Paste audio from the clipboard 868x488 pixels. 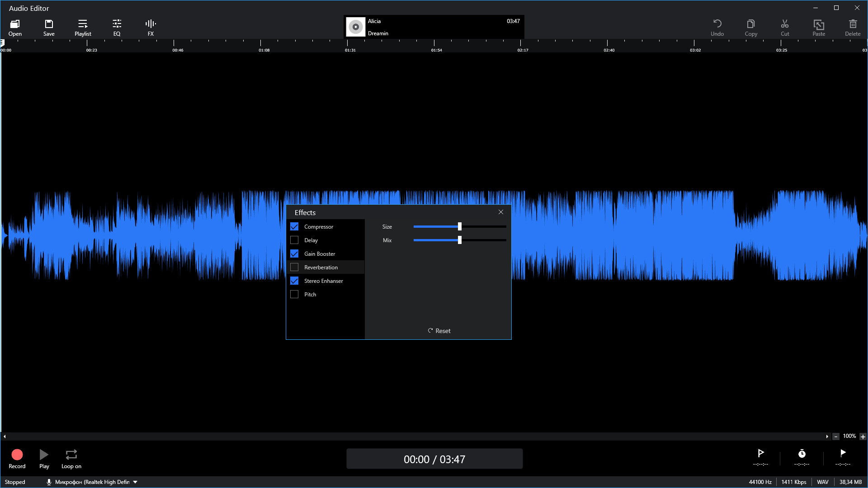(x=819, y=27)
